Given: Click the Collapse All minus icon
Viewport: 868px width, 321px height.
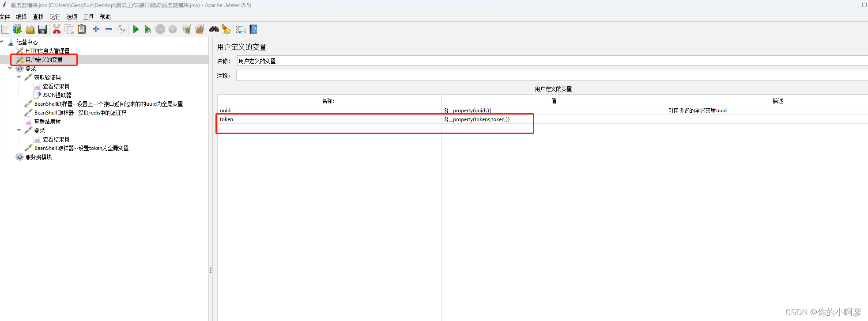Looking at the screenshot, I should click(109, 29).
